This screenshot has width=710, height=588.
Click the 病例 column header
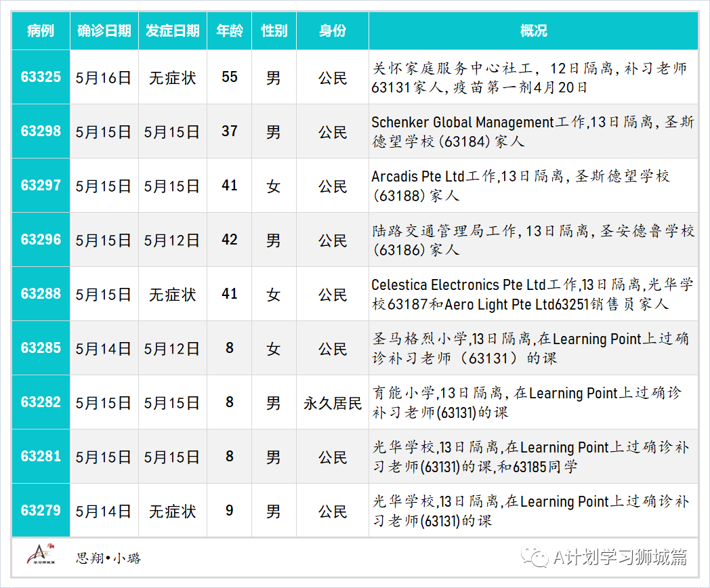pyautogui.click(x=41, y=31)
